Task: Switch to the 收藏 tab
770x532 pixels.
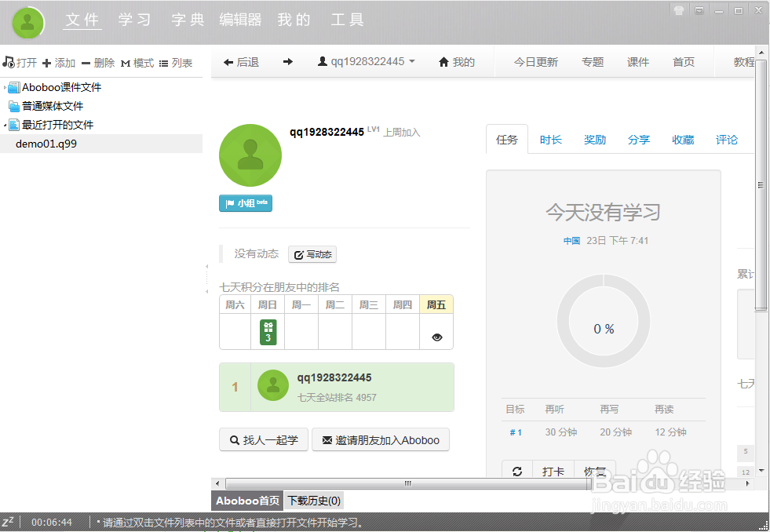Action: coord(683,140)
